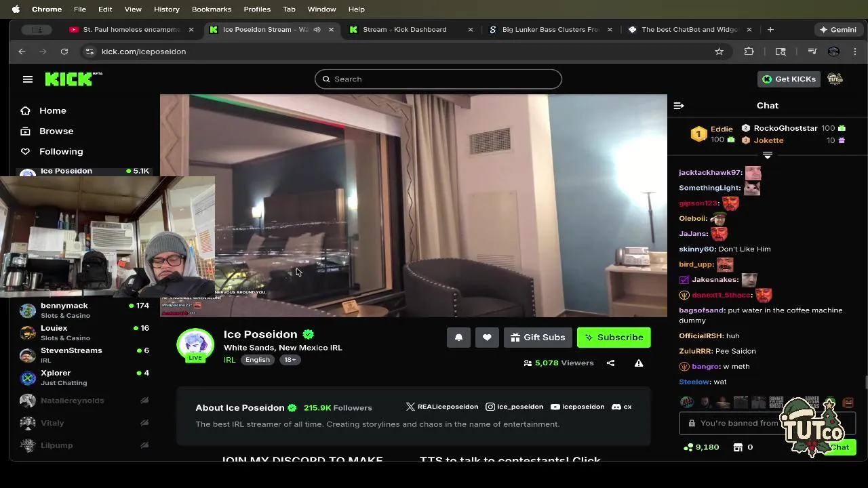Open StevenStreams channel in sidebar
Viewport: 868px width, 488px height.
point(85,355)
